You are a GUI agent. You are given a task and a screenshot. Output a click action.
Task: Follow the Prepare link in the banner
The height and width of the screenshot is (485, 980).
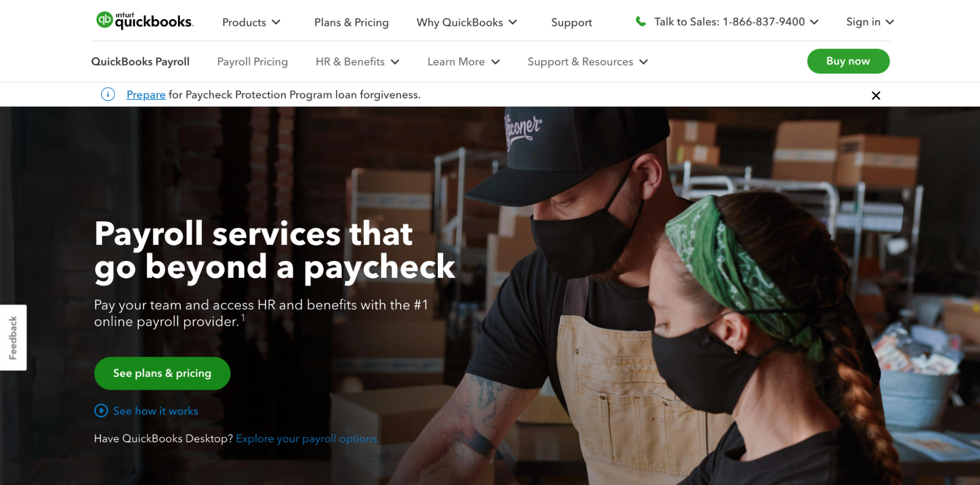pos(146,95)
